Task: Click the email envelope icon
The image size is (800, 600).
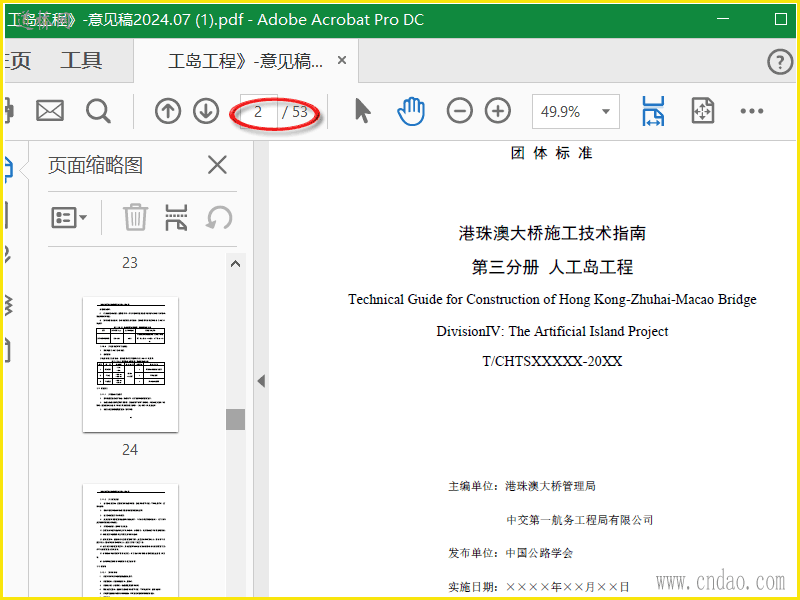Action: 50,111
